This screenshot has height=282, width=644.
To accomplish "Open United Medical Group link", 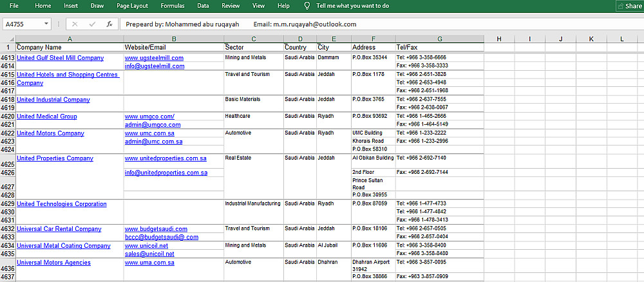I will click(47, 117).
